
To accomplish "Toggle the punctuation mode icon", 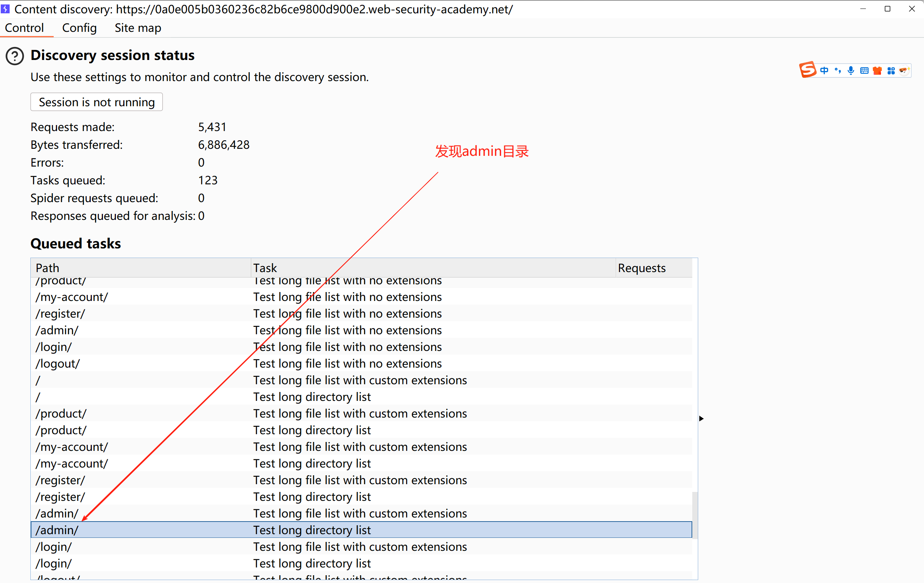I will tap(838, 71).
